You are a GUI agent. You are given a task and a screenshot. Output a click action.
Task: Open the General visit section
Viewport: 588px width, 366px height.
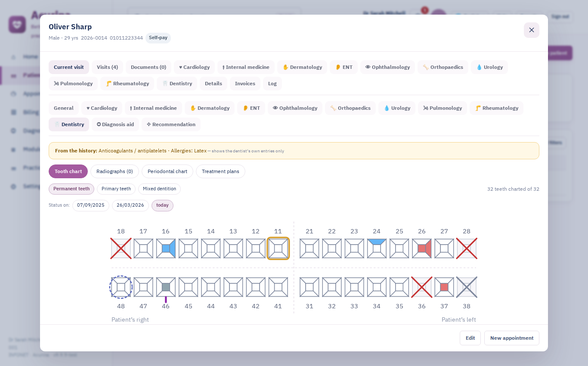[64, 108]
